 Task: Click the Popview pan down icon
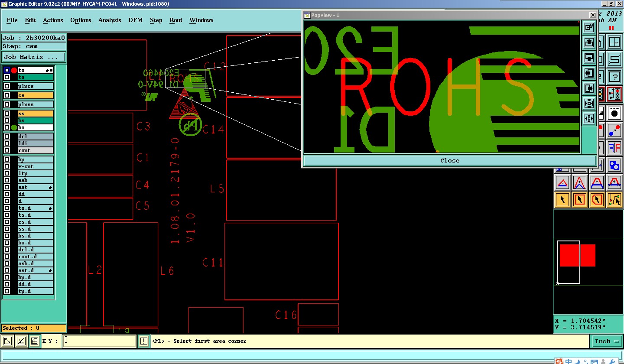tap(589, 58)
